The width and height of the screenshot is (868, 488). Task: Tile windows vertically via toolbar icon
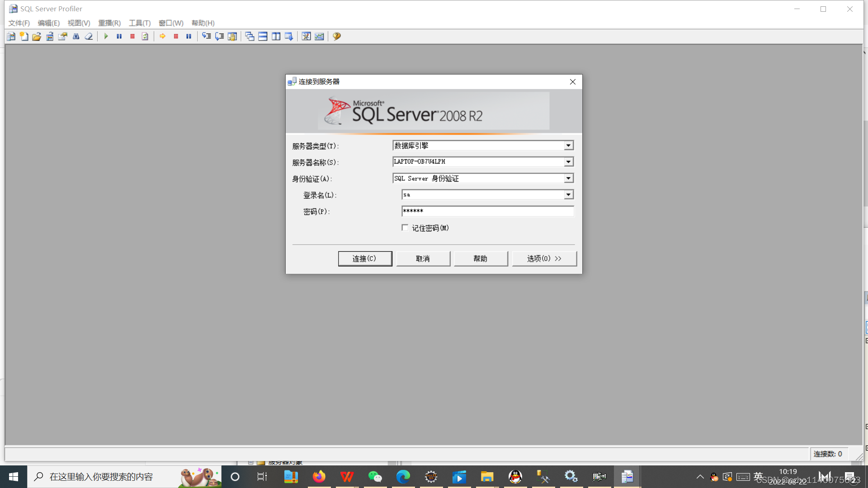pos(276,37)
